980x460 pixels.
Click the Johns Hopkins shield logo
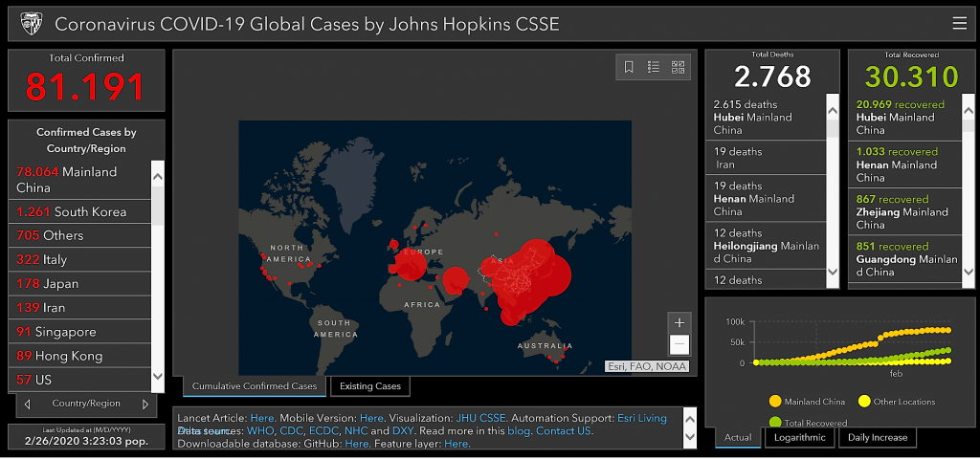(x=31, y=24)
